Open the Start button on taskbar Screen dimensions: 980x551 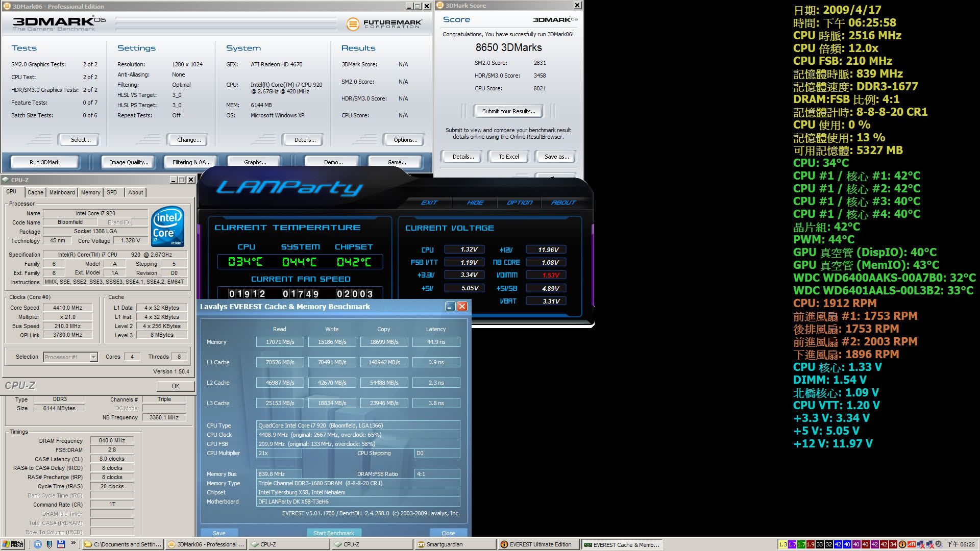click(13, 544)
